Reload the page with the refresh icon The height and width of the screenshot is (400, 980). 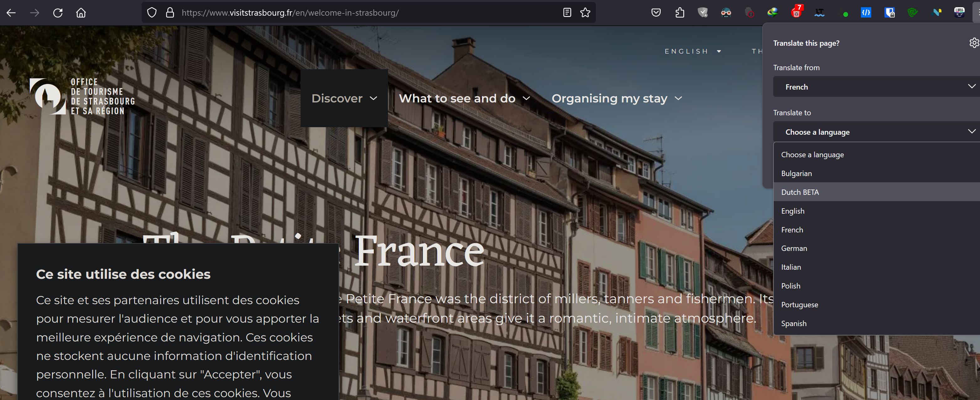[58, 13]
